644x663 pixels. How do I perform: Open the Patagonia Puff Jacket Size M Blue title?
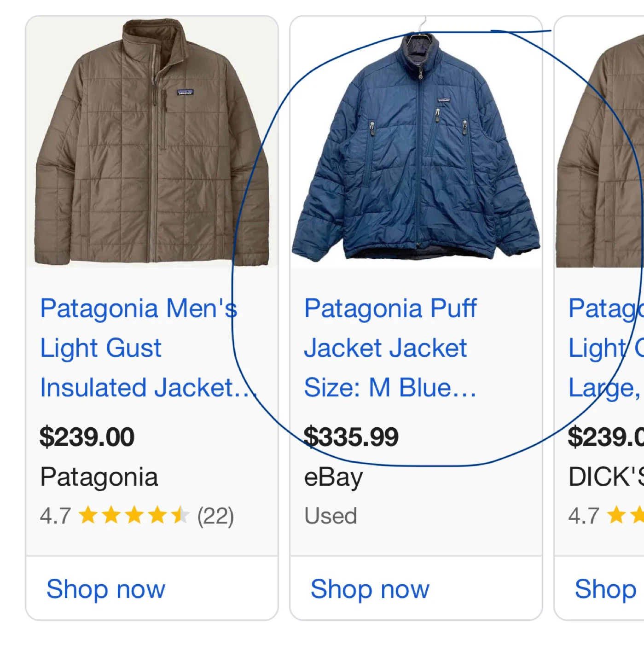pos(390,348)
